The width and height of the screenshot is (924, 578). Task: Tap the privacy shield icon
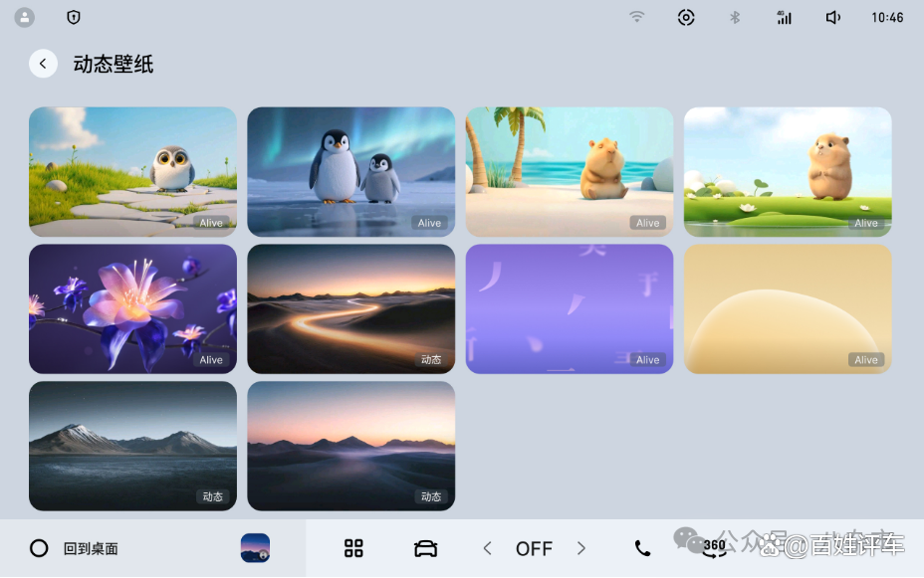74,17
